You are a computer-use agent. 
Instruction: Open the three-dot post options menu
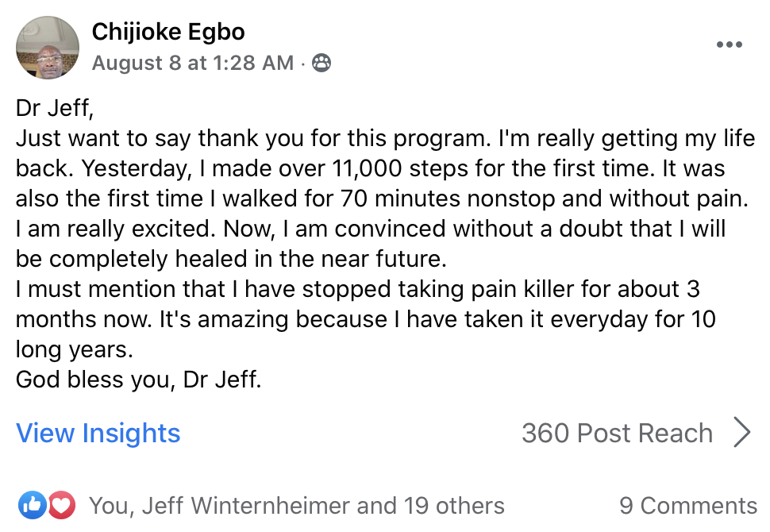pyautogui.click(x=729, y=45)
